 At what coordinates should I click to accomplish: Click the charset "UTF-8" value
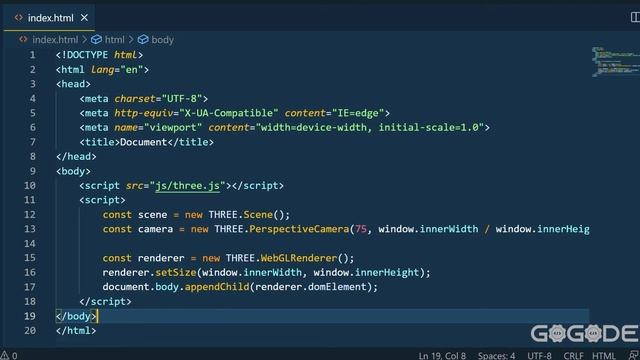182,98
